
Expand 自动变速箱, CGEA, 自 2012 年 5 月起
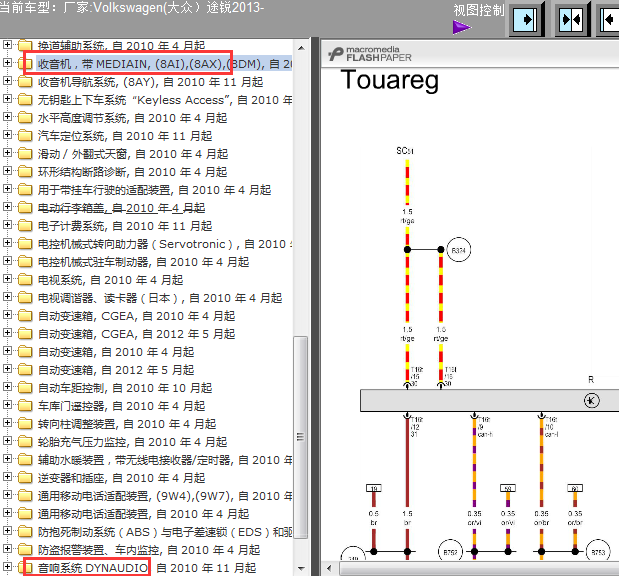7,332
